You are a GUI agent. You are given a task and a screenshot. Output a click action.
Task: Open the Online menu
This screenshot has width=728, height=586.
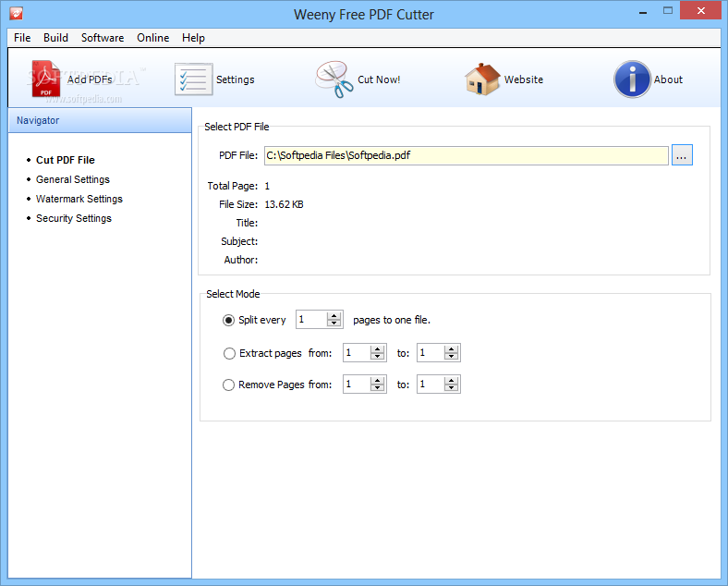(x=152, y=38)
